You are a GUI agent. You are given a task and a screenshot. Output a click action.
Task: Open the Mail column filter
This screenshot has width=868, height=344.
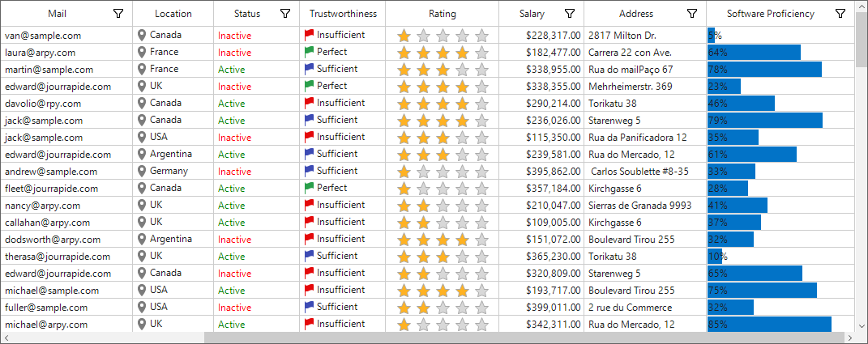[x=118, y=14]
